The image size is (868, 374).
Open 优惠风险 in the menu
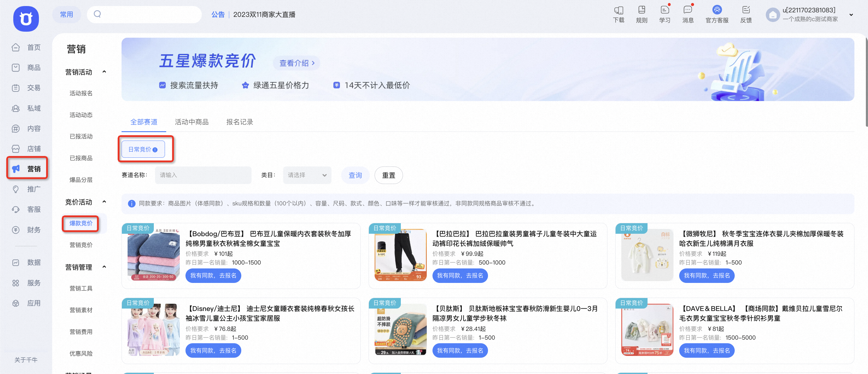(81, 353)
